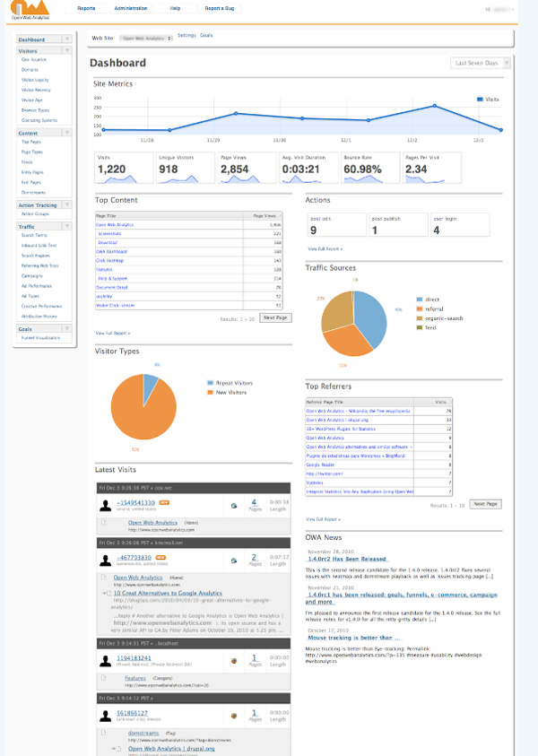This screenshot has width=538, height=756.
Task: Click the NEW badge next to visitor 467793830
Action: 162,557
